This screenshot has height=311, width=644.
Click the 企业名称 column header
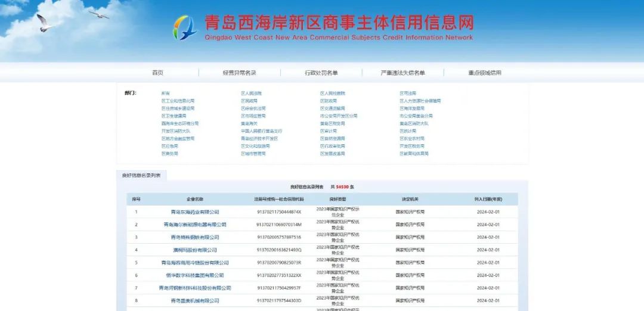(195, 199)
